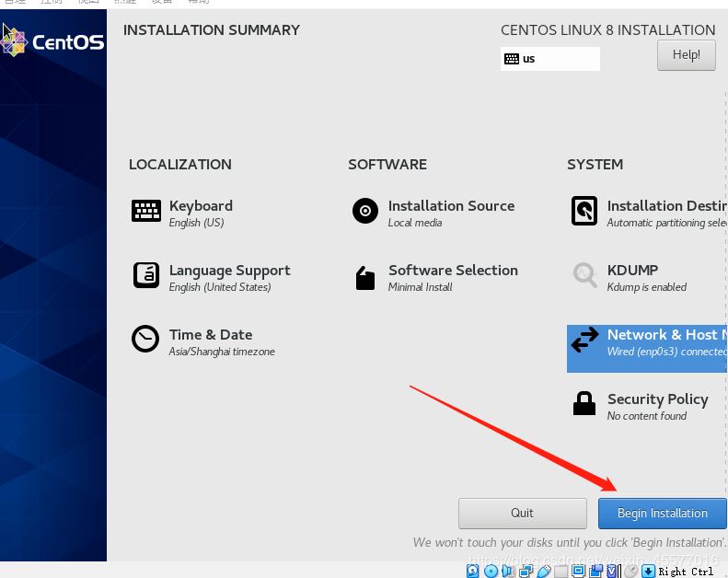Click VirtualBox audio status icon
Image resolution: width=728 pixels, height=578 pixels.
pos(508,571)
